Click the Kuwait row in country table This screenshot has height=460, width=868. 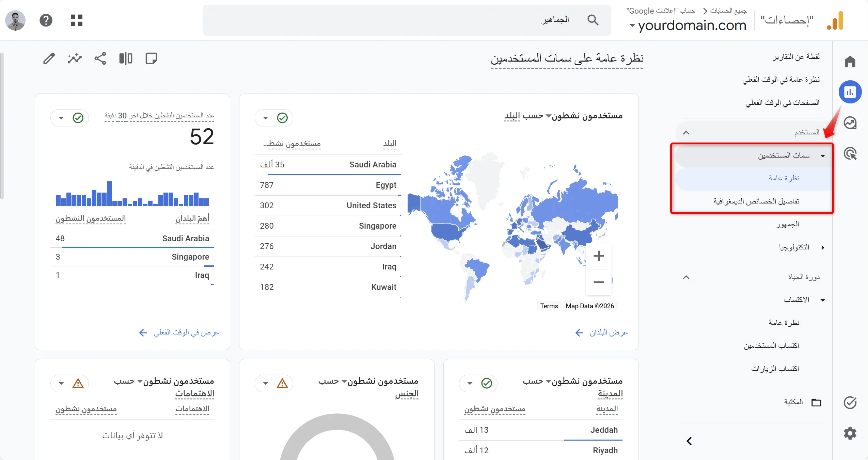tap(328, 287)
